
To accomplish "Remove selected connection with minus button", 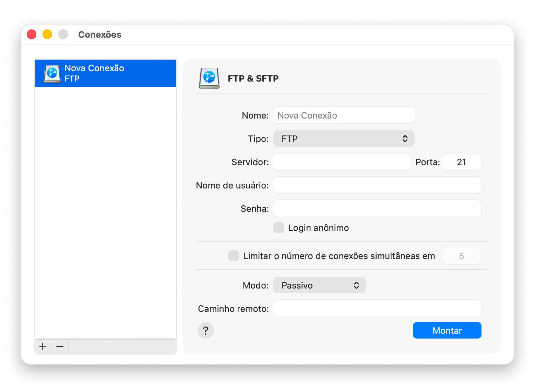I will pyautogui.click(x=60, y=346).
